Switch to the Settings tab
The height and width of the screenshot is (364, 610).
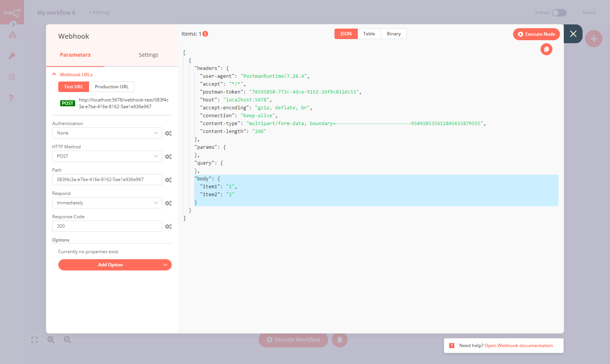tap(148, 55)
